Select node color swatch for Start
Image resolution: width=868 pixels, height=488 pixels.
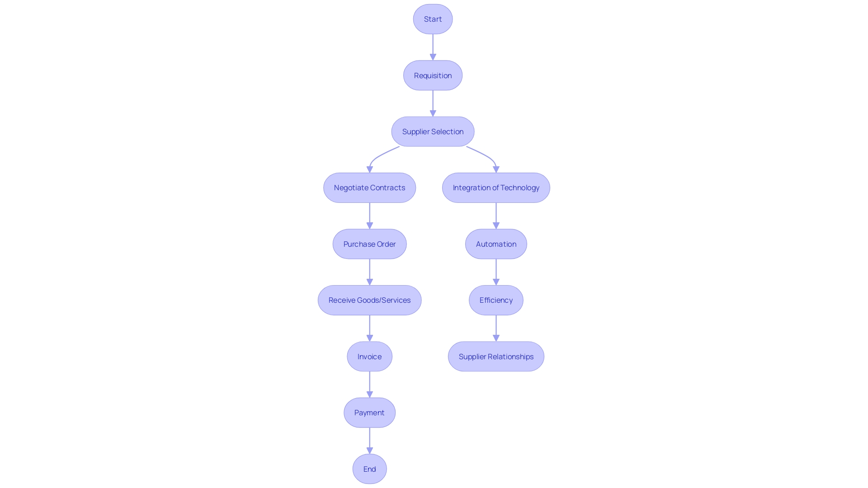click(x=433, y=19)
